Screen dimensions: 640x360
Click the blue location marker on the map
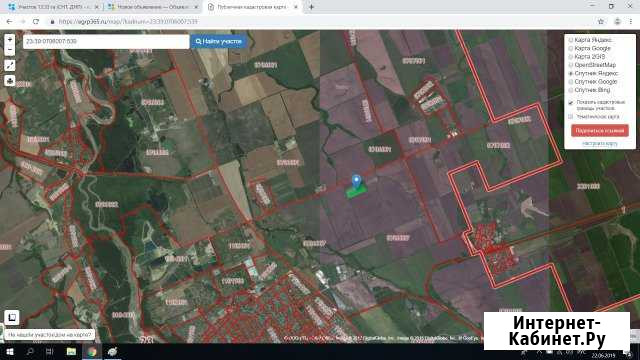coord(356,182)
